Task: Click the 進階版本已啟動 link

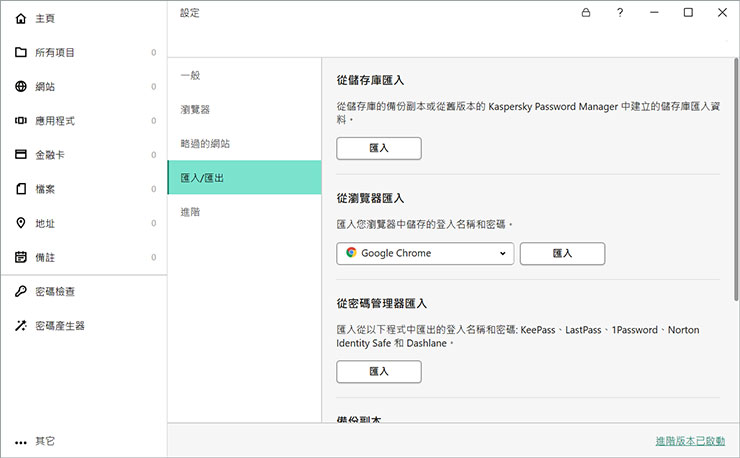Action: tap(690, 441)
